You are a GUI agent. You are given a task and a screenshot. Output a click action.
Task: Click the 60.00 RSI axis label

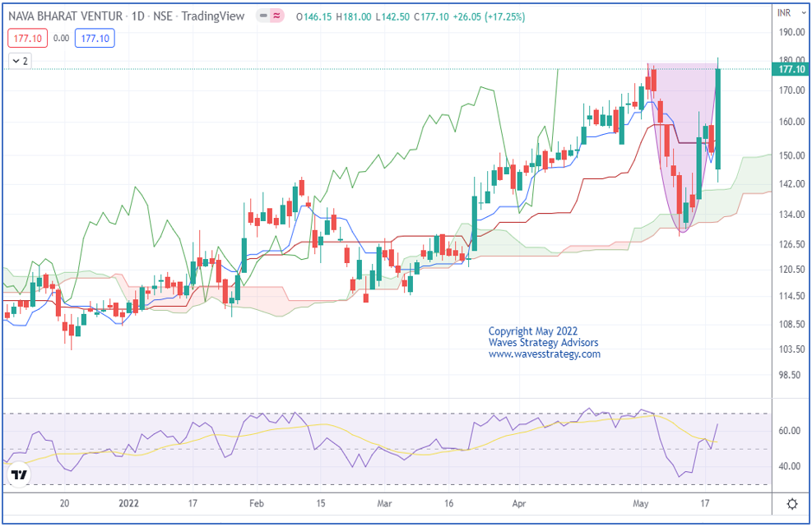(791, 431)
